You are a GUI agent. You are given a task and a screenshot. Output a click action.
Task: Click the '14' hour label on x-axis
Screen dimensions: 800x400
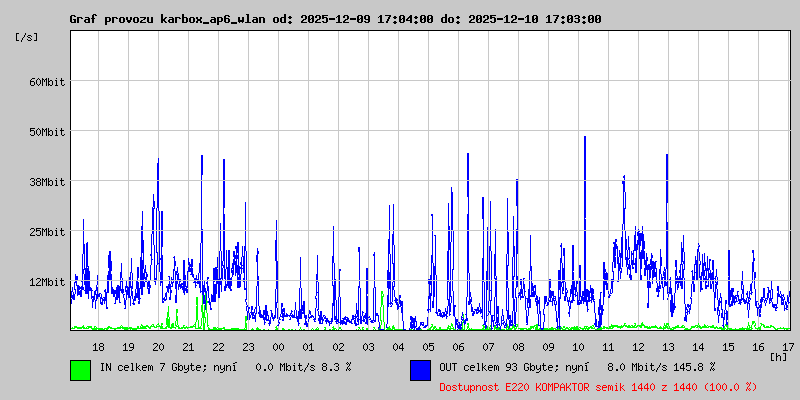[698, 347]
